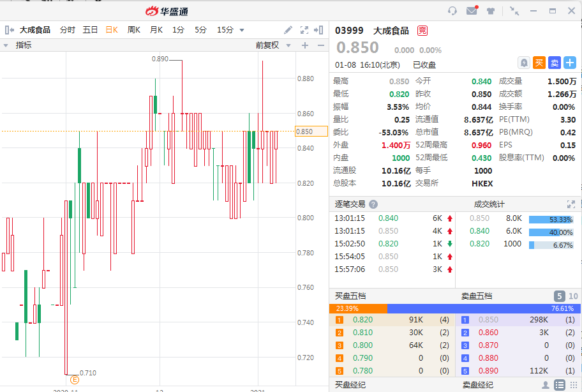Open the skin theme shirt icon
The image size is (582, 392).
(x=491, y=11)
